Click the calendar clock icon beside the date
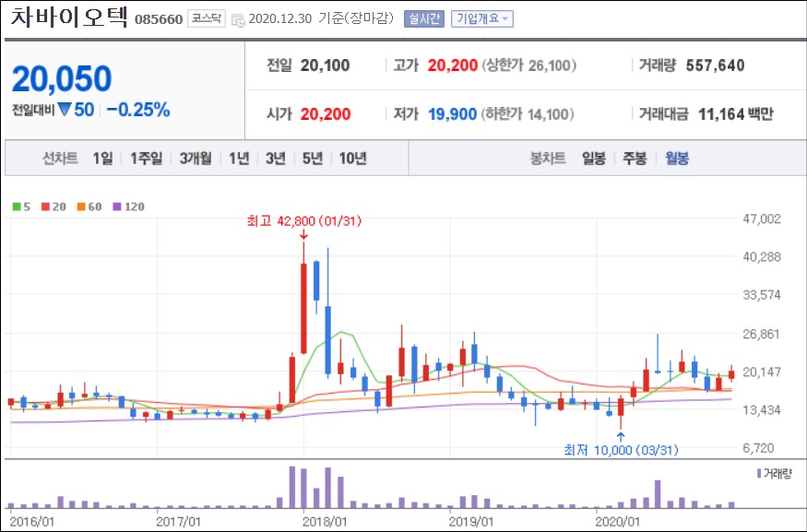The image size is (807, 532). [x=238, y=20]
